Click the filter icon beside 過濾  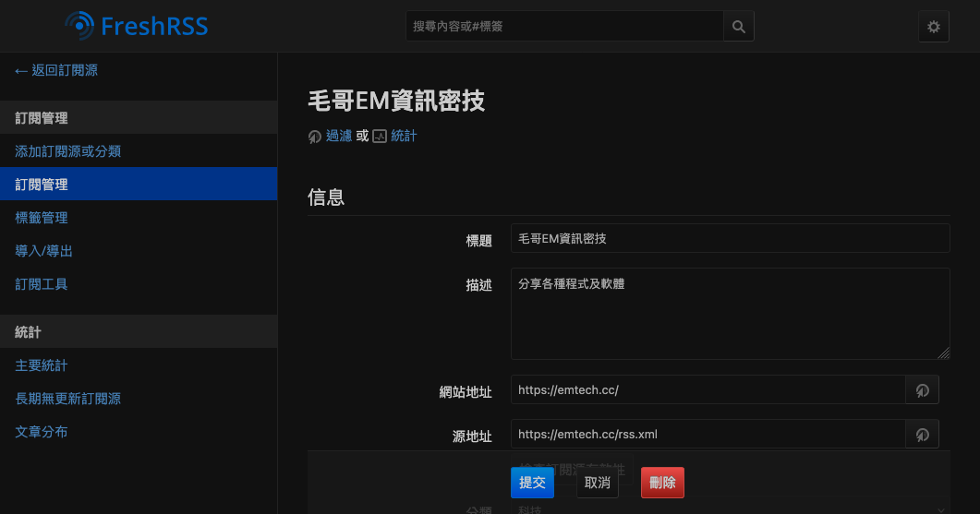coord(314,137)
